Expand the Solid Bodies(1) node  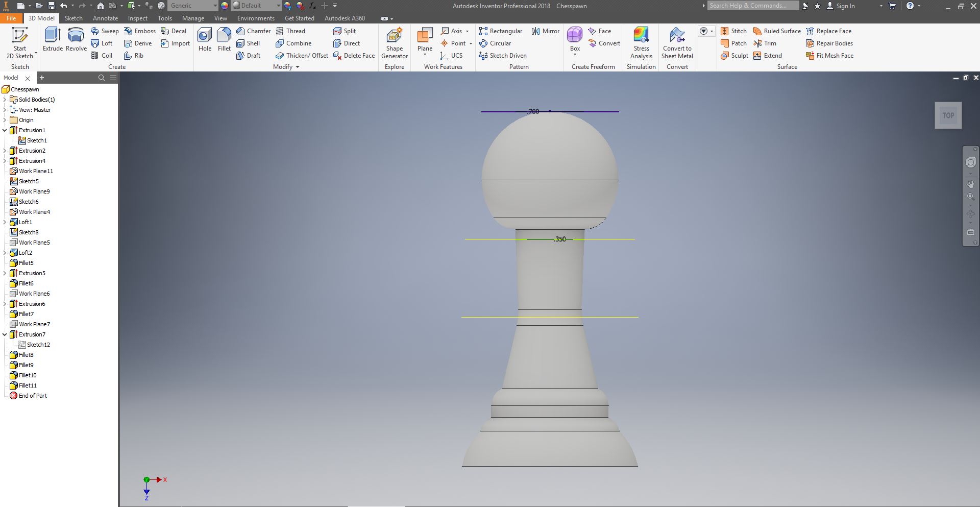(5, 100)
